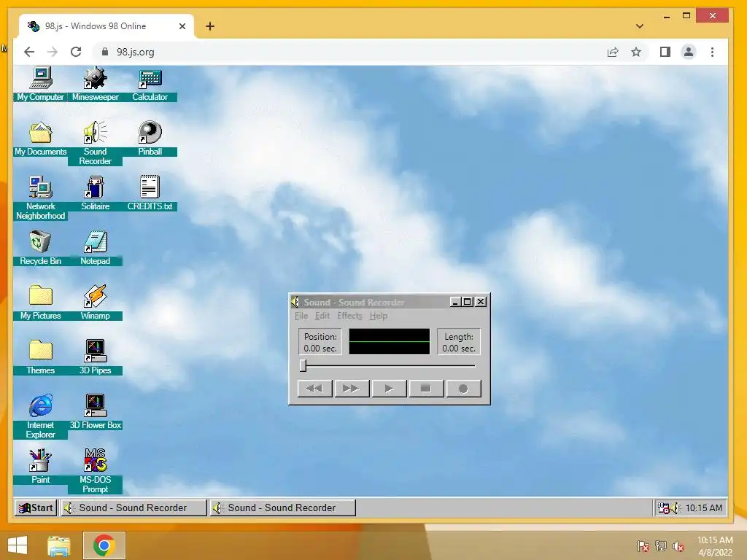Screen dimensions: 747x560
Task: Toggle the Chrome side panel
Action: coord(665,52)
